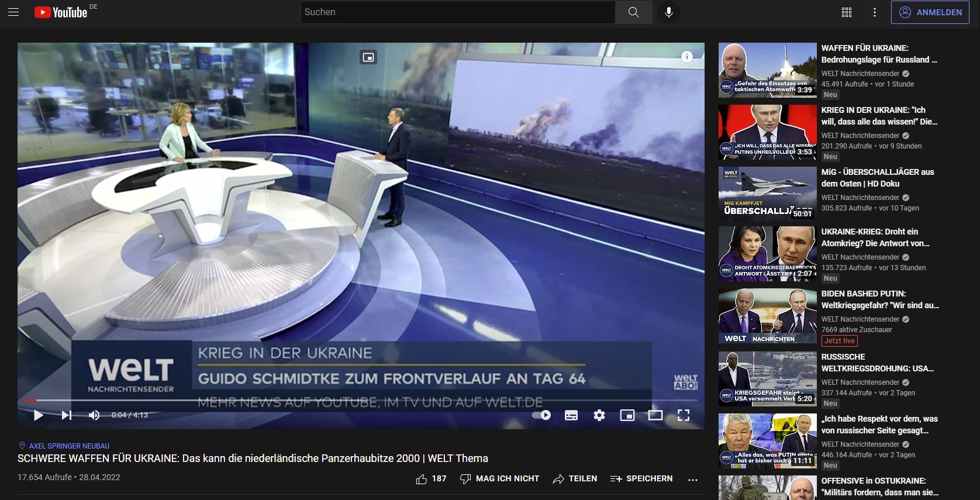
Task: Like the video with thumbs up
Action: (431, 479)
